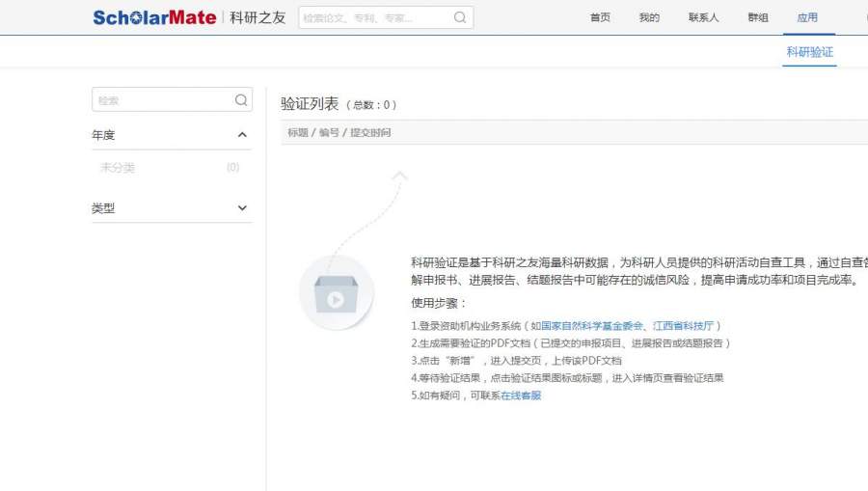Select the 未分类 year filter
The image size is (868, 491).
pyautogui.click(x=118, y=168)
